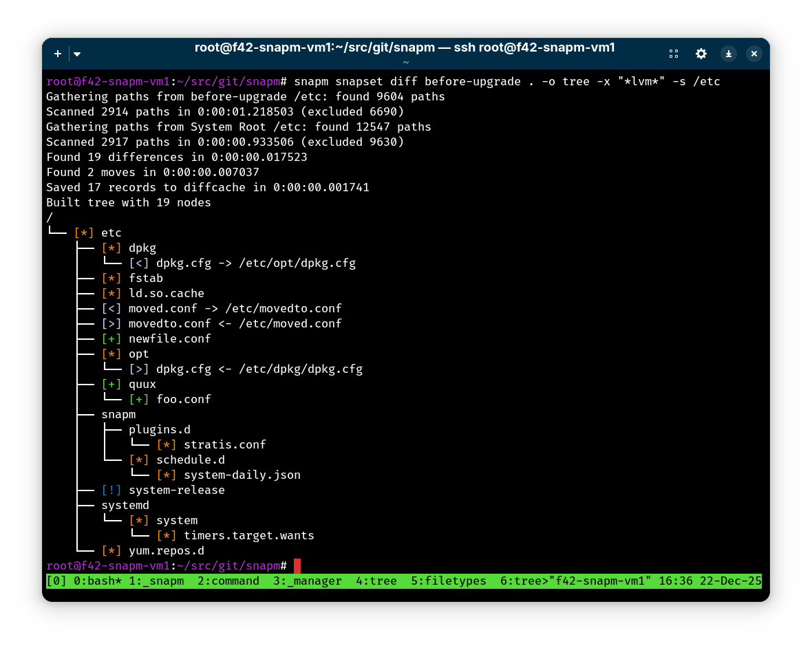This screenshot has width=812, height=648.
Task: Collapse the quux directory node
Action: click(x=142, y=384)
